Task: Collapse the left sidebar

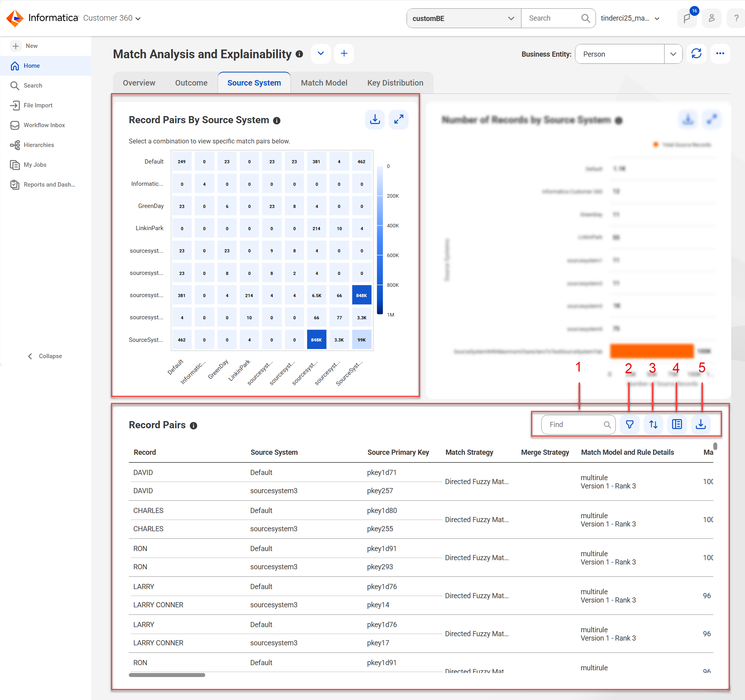Action: 45,356
